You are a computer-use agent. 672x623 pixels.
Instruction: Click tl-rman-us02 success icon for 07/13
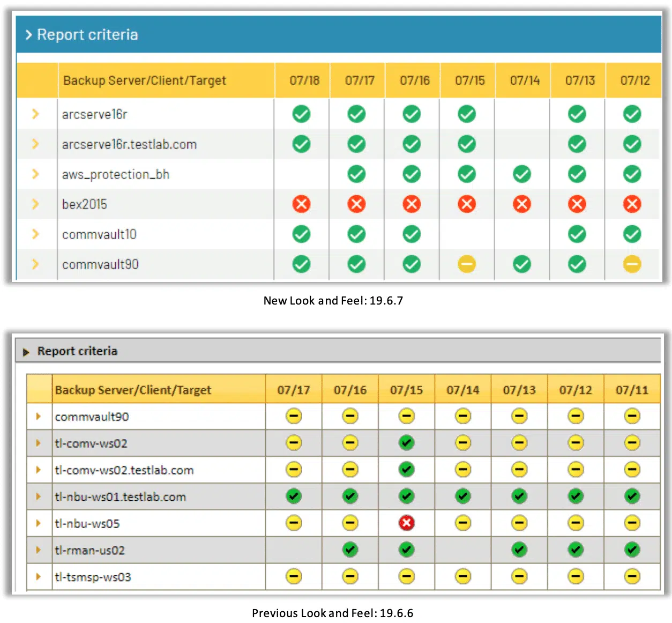coord(519,550)
